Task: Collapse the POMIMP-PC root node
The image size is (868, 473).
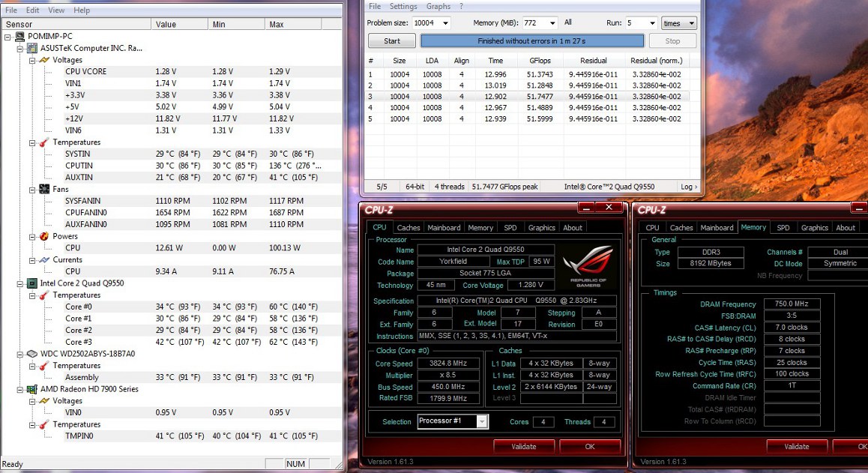Action: pos(8,37)
